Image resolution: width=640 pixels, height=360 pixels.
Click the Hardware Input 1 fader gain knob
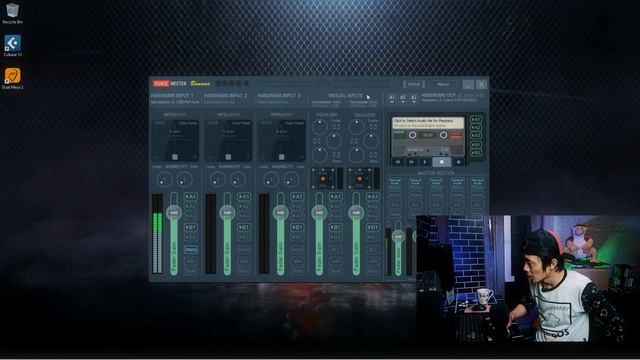point(174,213)
